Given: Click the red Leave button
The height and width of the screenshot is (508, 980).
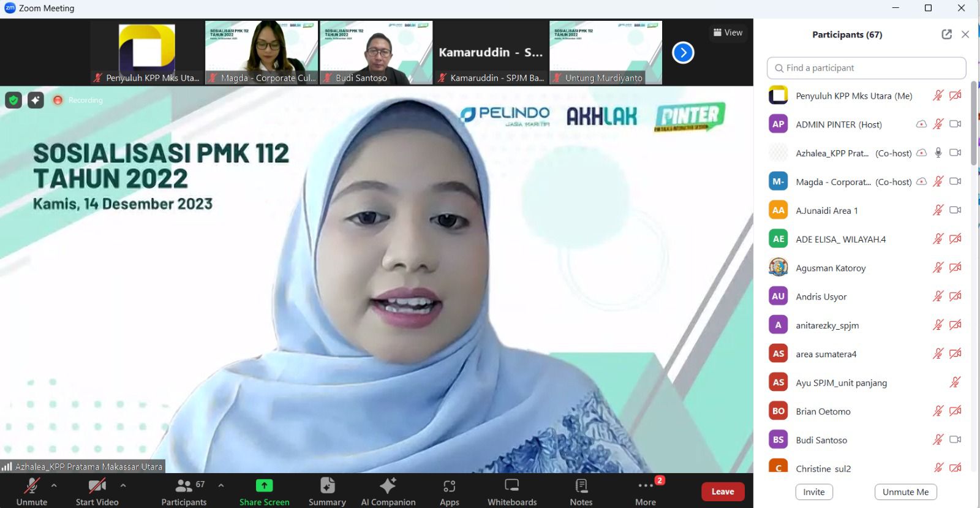Looking at the screenshot, I should click(722, 491).
